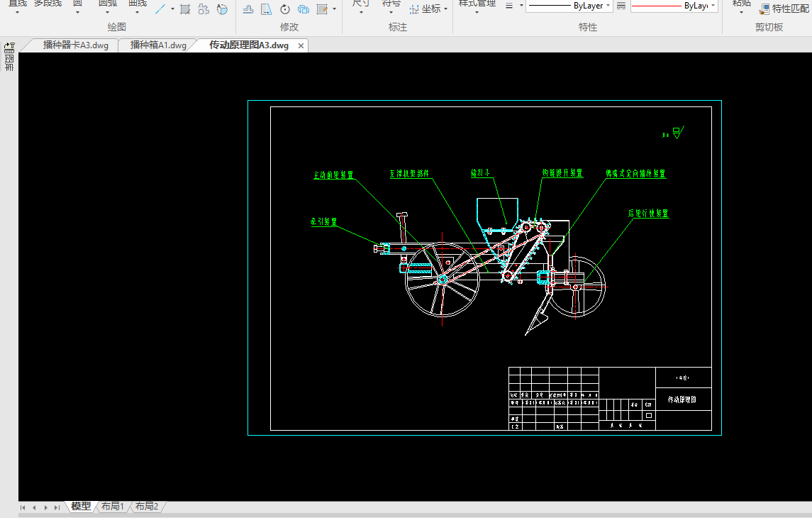Click the text annotation shape icon
Screen dimensions: 812x518
222,9
